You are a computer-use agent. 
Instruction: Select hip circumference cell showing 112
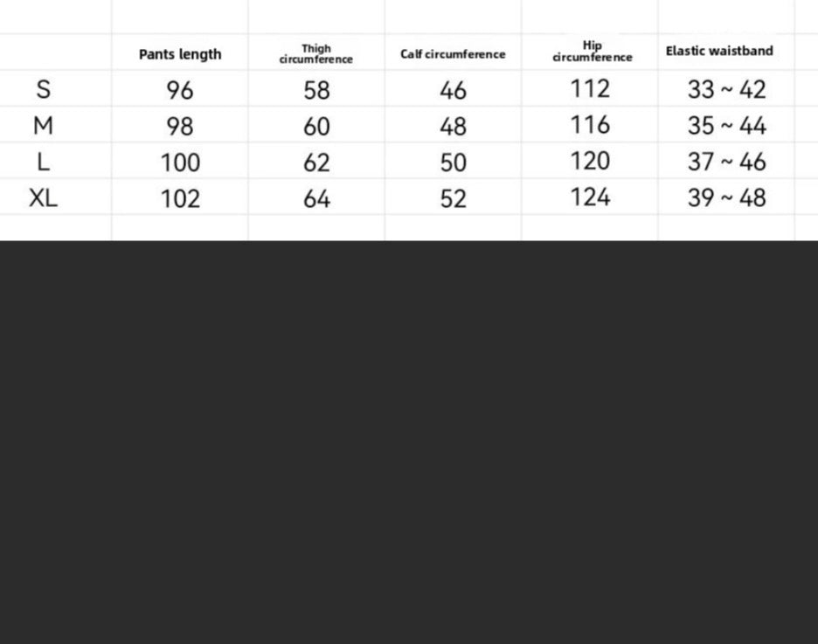[x=590, y=89]
